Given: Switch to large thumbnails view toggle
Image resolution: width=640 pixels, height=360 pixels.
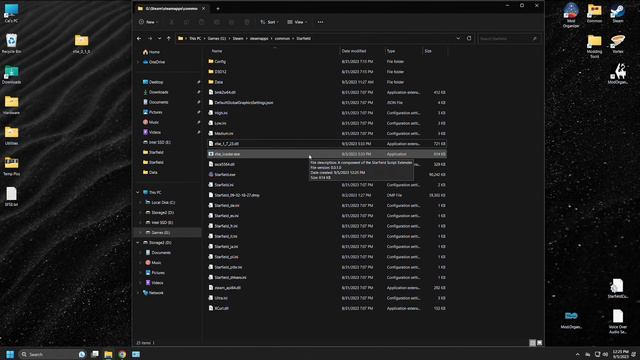Looking at the screenshot, I should (x=539, y=343).
